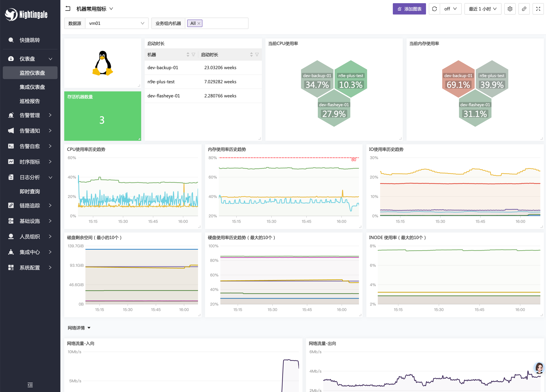This screenshot has height=392, width=546.
Task: Click the 监控仪表盘 sidebar icon
Action: point(32,73)
